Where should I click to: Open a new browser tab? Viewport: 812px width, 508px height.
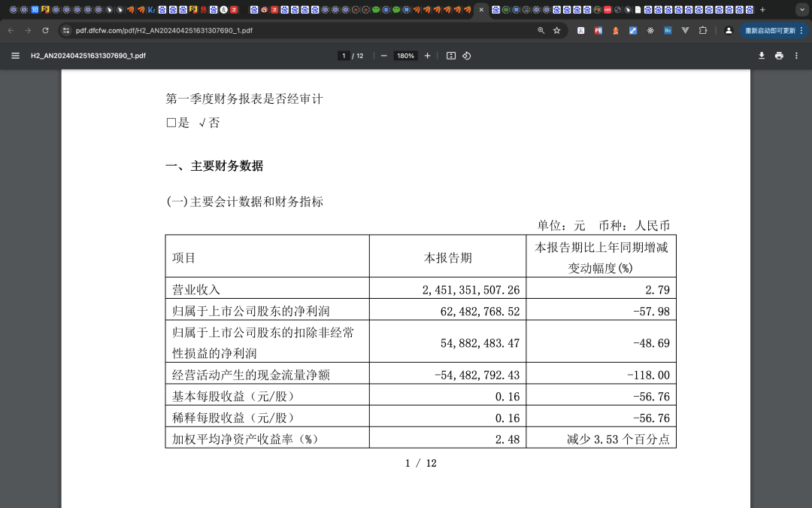762,9
